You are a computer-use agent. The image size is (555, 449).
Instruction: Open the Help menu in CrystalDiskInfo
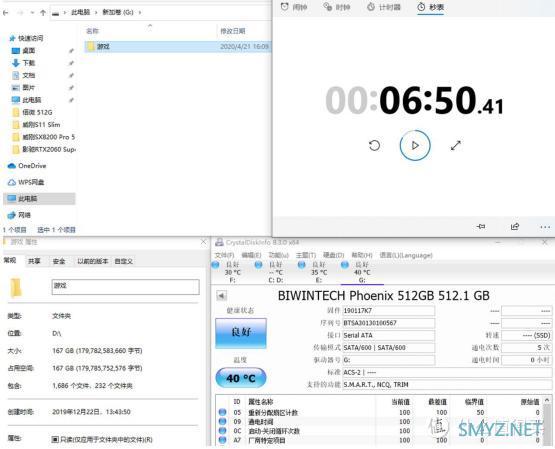(362, 255)
